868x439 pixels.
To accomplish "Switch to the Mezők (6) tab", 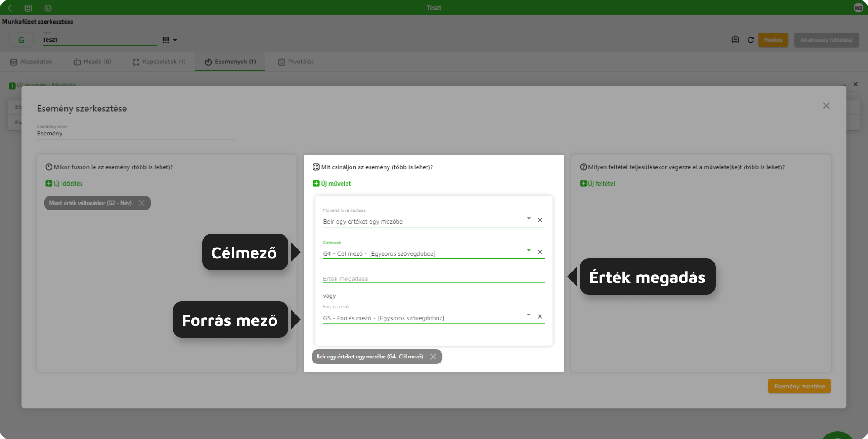I will pos(92,62).
